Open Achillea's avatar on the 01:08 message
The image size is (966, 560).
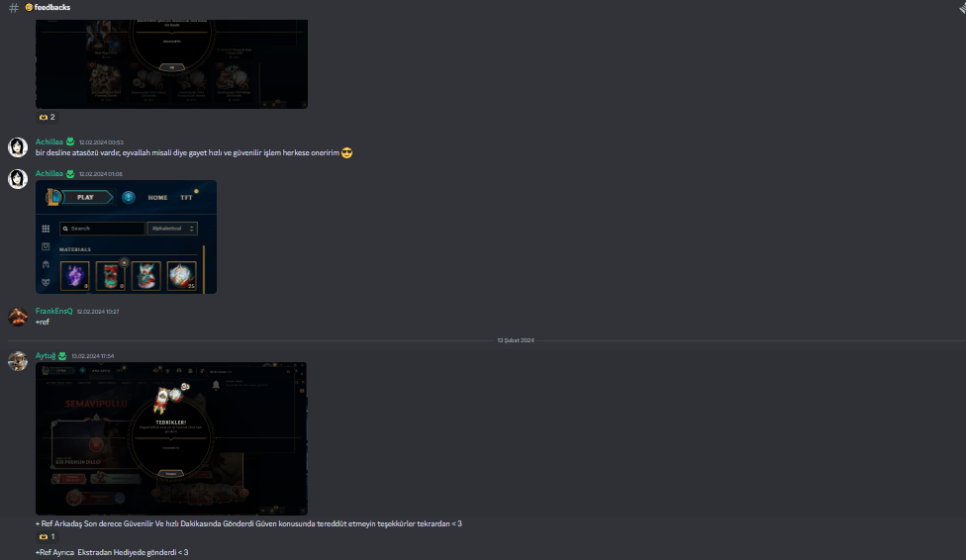coord(17,179)
